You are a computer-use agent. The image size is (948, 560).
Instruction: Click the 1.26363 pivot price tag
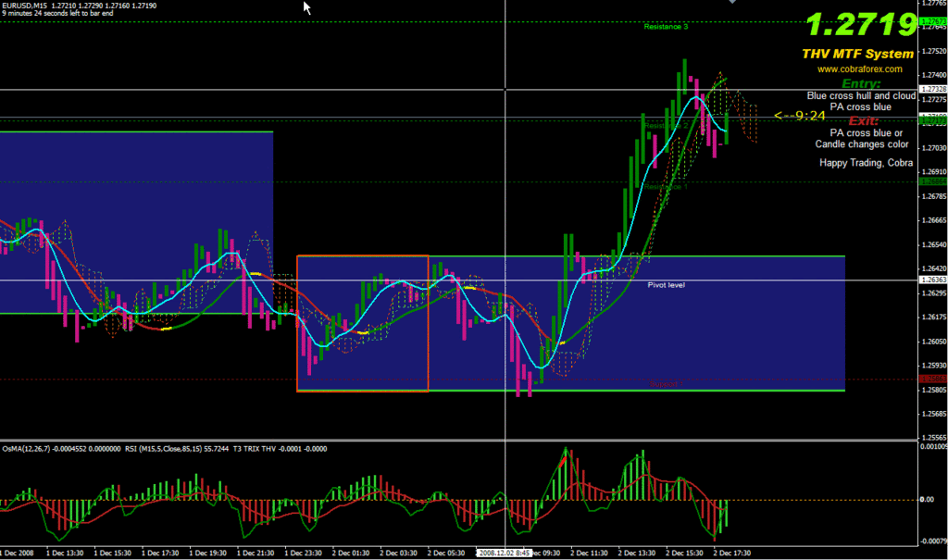932,280
